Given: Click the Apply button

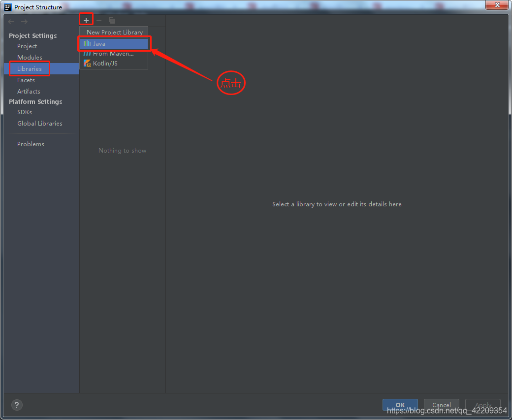Looking at the screenshot, I should pos(483,405).
